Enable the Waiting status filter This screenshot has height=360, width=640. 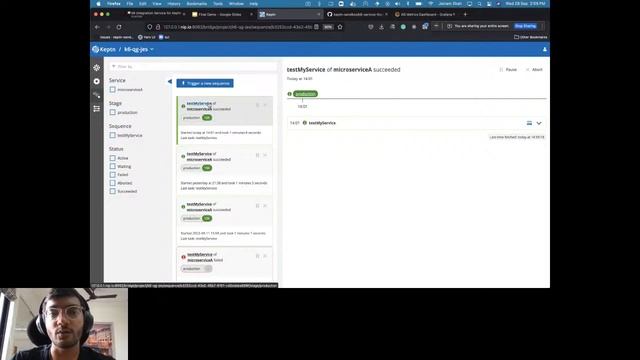coord(113,166)
